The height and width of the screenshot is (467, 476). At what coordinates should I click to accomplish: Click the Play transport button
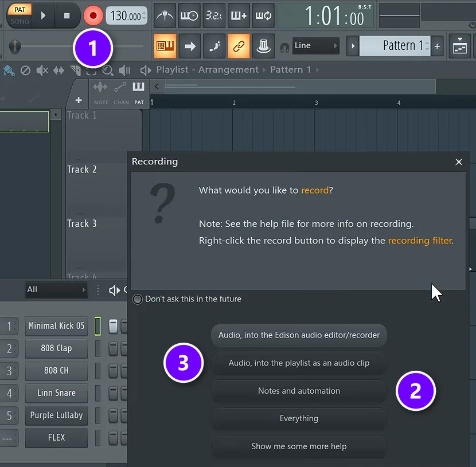pos(43,15)
